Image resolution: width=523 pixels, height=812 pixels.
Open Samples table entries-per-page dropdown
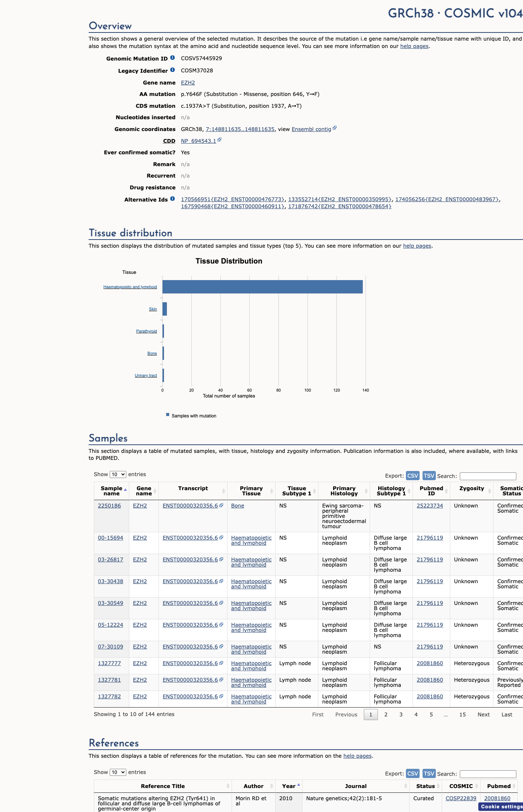click(118, 474)
